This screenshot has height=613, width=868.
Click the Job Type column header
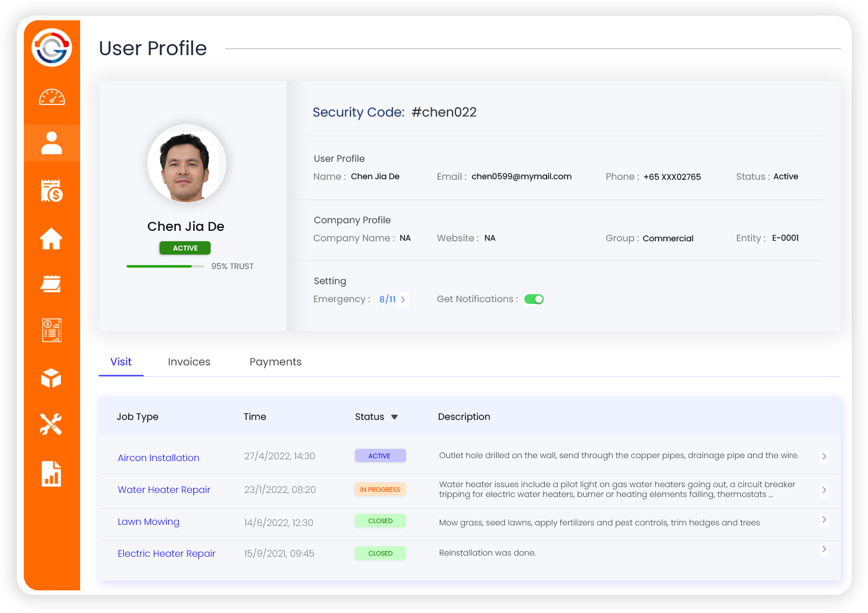[138, 417]
